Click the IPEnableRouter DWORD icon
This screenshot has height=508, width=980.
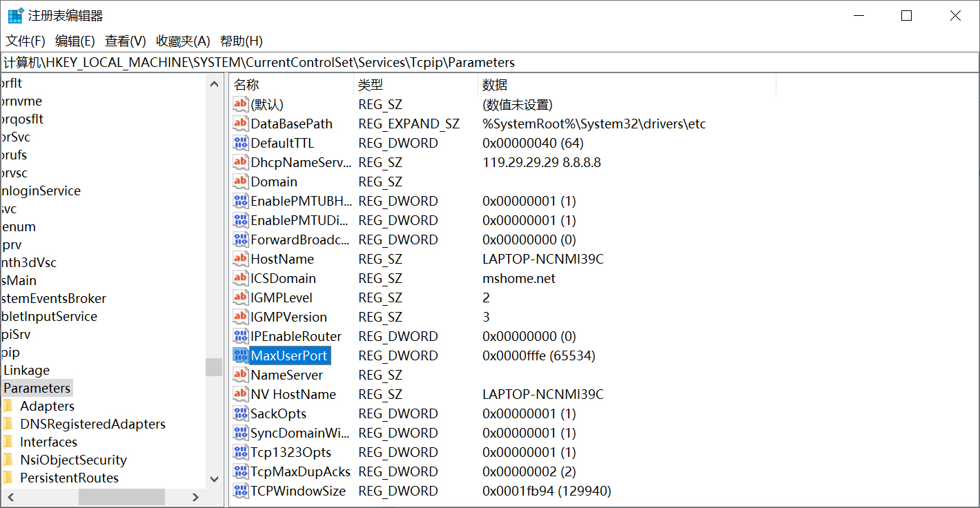tap(240, 336)
